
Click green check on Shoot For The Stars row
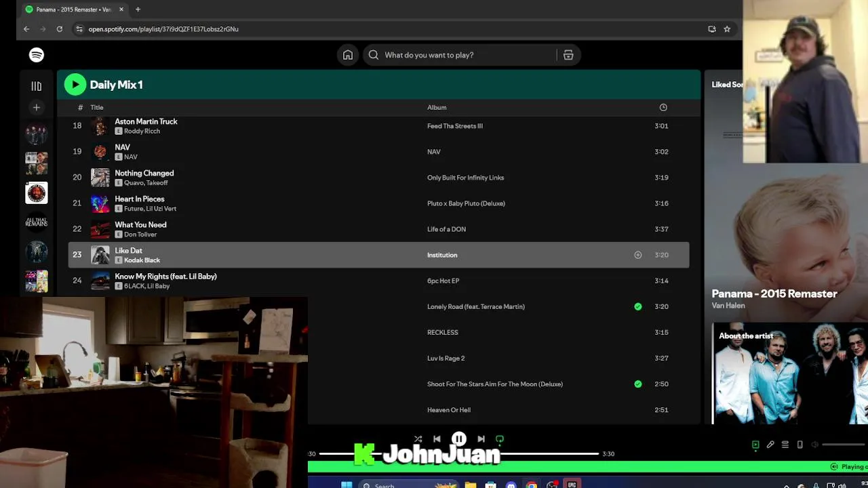tap(637, 384)
